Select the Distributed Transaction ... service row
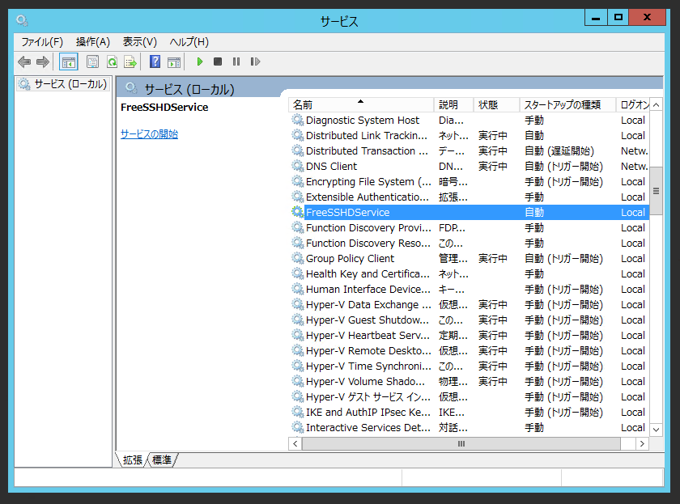The image size is (680, 504). [x=469, y=151]
